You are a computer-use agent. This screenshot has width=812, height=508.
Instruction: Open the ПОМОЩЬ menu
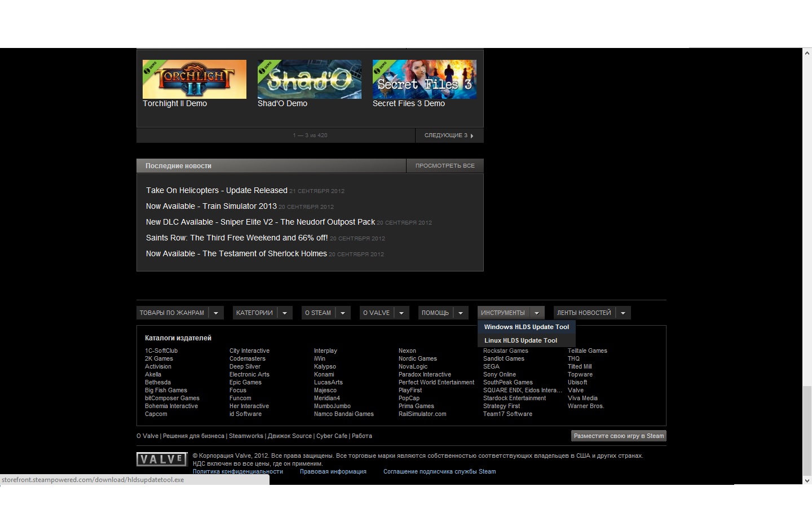tap(435, 313)
